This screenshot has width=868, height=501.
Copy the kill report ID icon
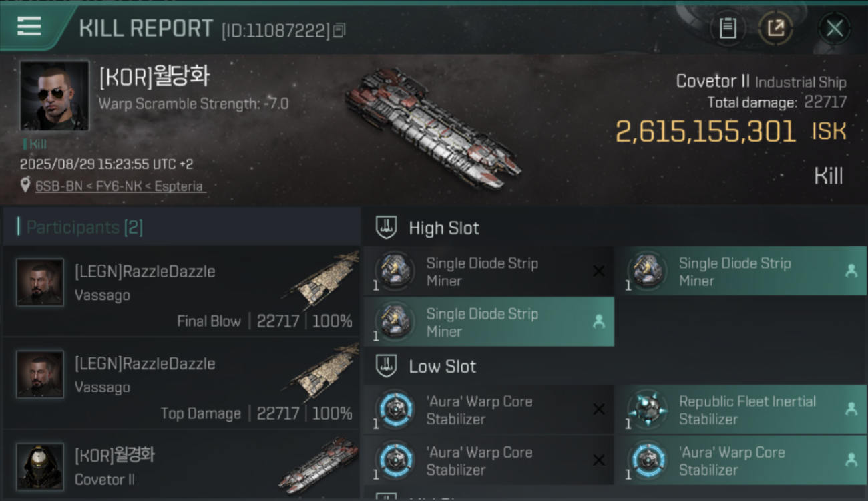[339, 30]
